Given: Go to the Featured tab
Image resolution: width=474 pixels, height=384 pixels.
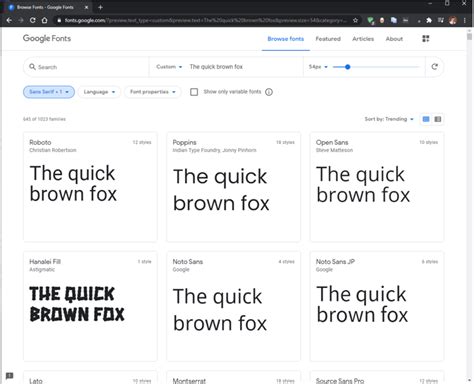Looking at the screenshot, I should (328, 39).
